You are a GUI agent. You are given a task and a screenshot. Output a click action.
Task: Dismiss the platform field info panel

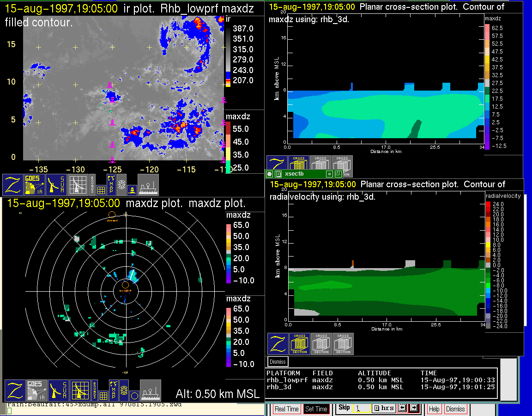(278, 361)
